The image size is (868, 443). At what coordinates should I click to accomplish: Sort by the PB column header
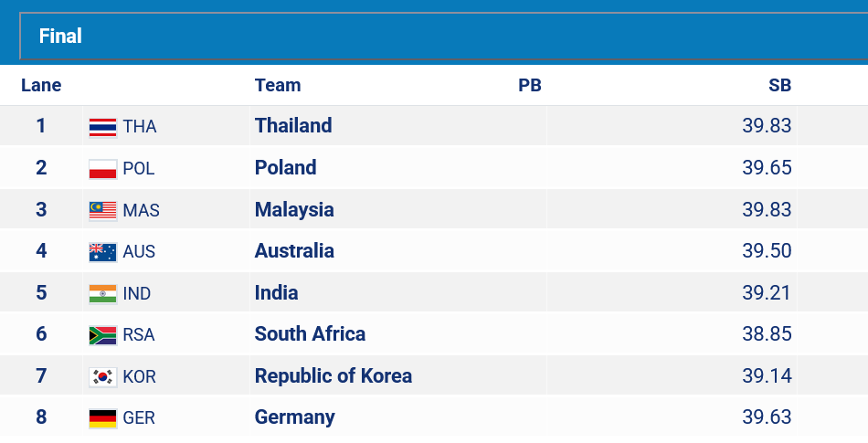click(x=530, y=85)
